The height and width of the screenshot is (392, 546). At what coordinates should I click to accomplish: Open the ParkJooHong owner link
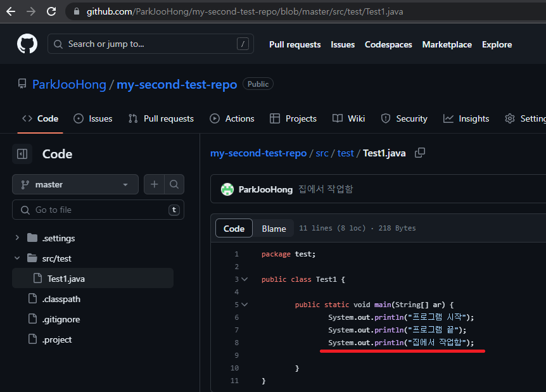(69, 84)
